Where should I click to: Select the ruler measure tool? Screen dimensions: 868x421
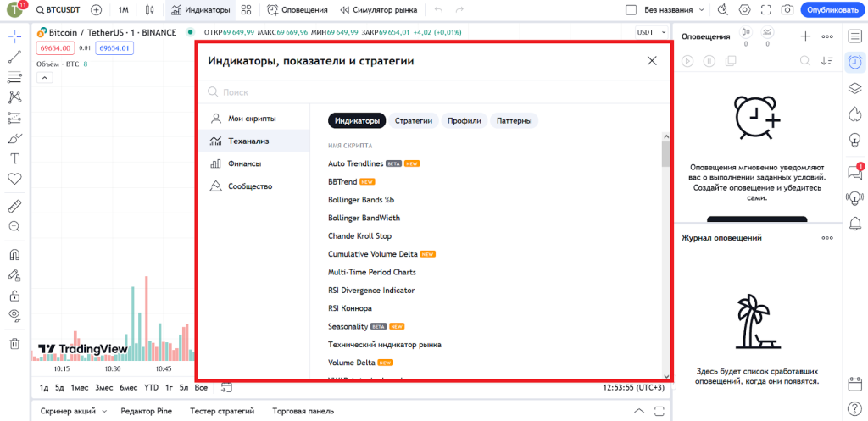click(15, 206)
